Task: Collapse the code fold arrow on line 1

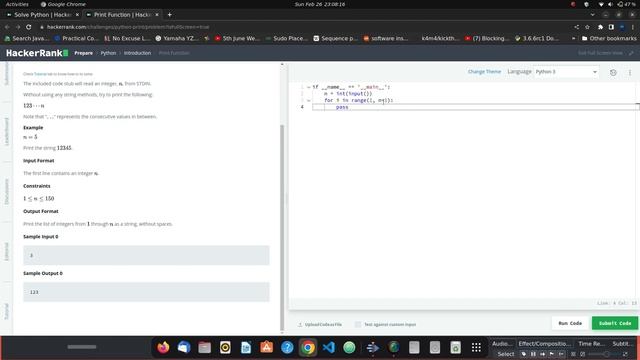Action: point(309,87)
